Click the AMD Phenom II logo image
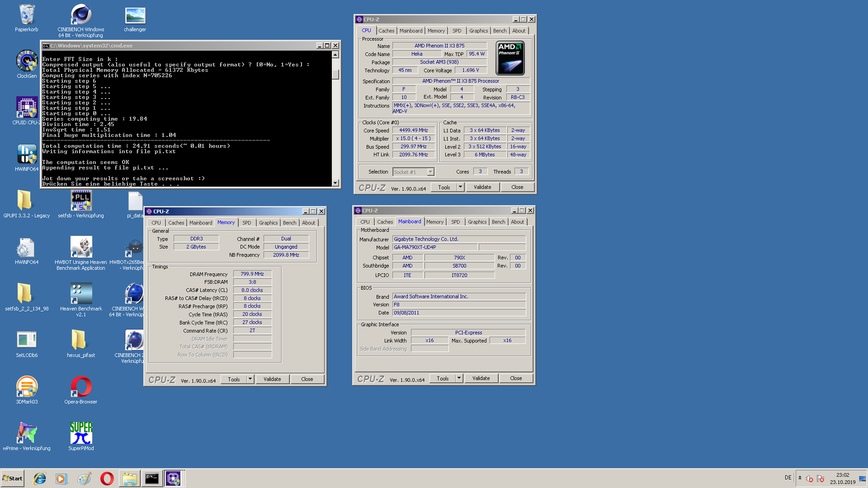 [510, 58]
